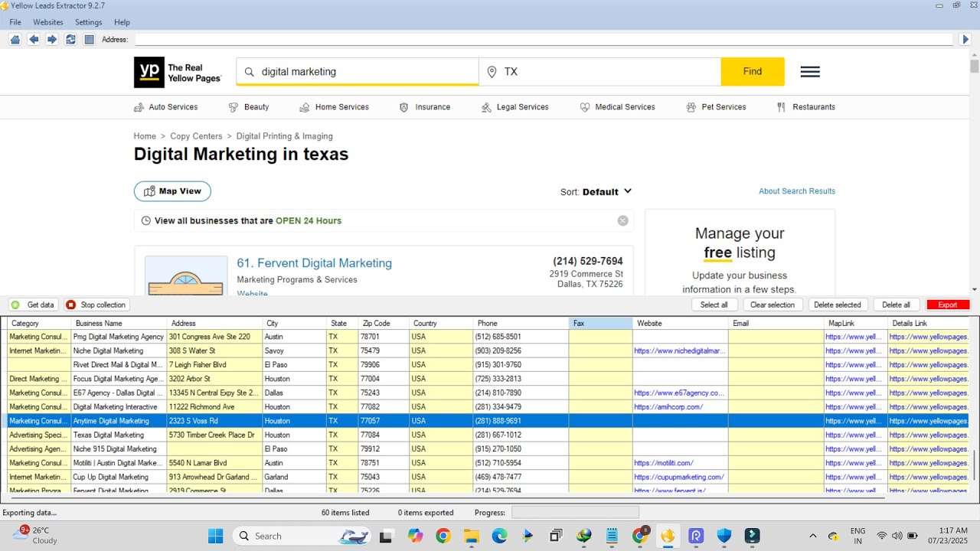Click the Digital Printing & Imaging breadcrumb
The image size is (980, 551).
pyautogui.click(x=285, y=136)
